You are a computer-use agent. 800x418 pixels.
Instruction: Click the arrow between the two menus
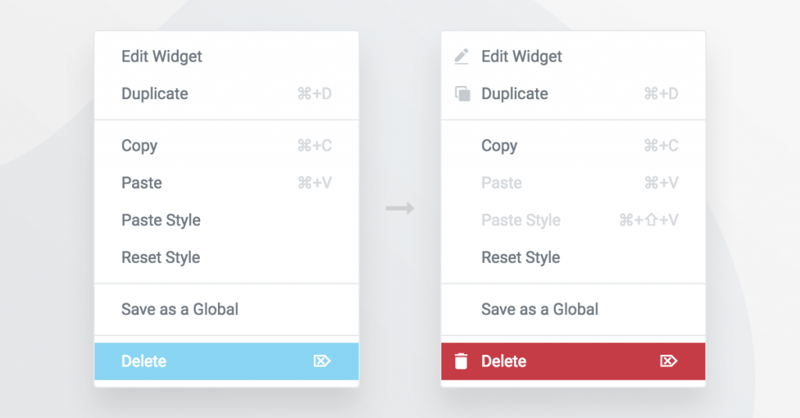coord(400,208)
